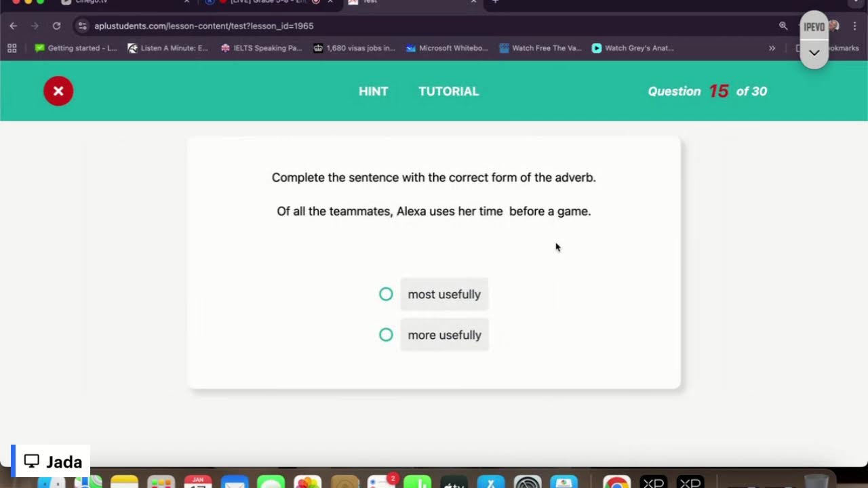The width and height of the screenshot is (868, 488).
Task: Open the first XP app in Dock
Action: pos(653,482)
